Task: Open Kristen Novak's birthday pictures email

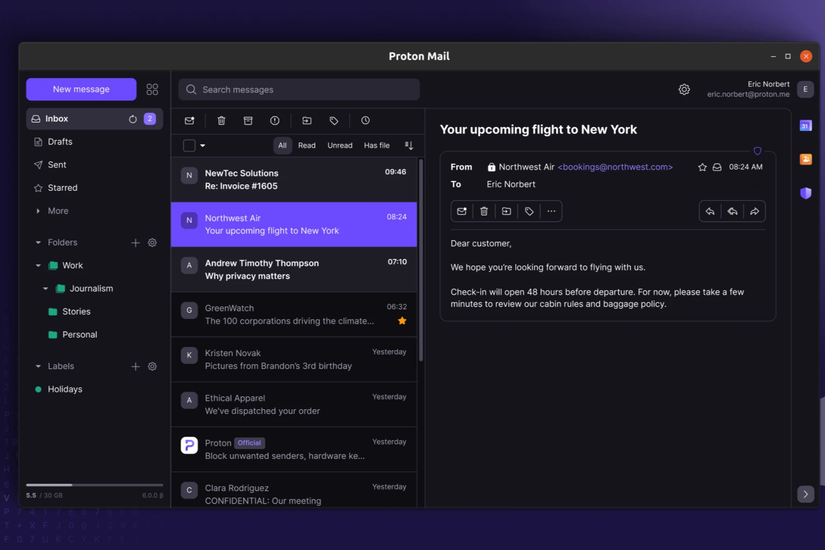Action: coord(294,359)
